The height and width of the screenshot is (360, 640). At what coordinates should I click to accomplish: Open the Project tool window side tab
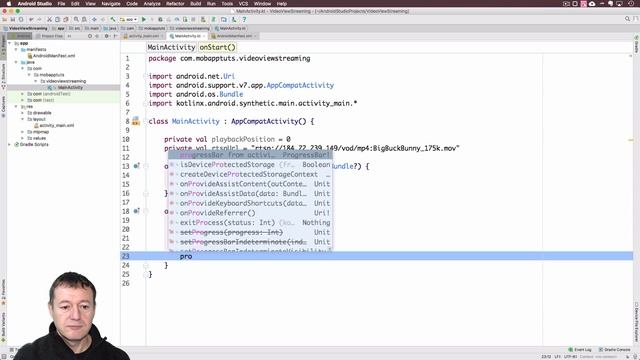tap(3, 45)
